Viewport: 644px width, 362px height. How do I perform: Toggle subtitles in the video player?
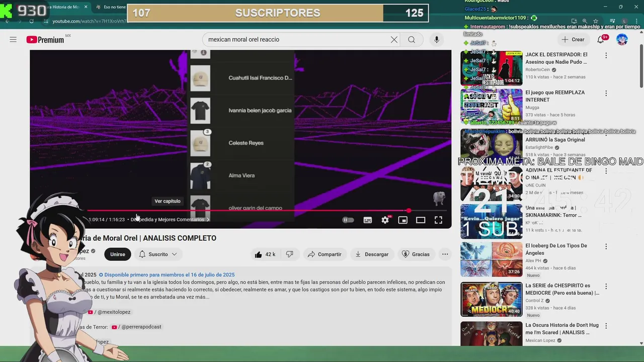pos(368,220)
